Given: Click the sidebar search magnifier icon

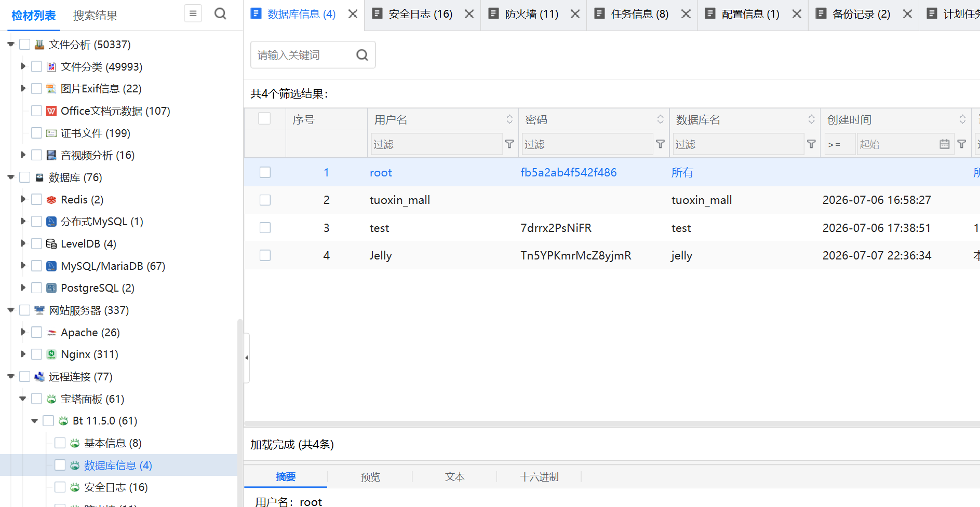Looking at the screenshot, I should 220,13.
